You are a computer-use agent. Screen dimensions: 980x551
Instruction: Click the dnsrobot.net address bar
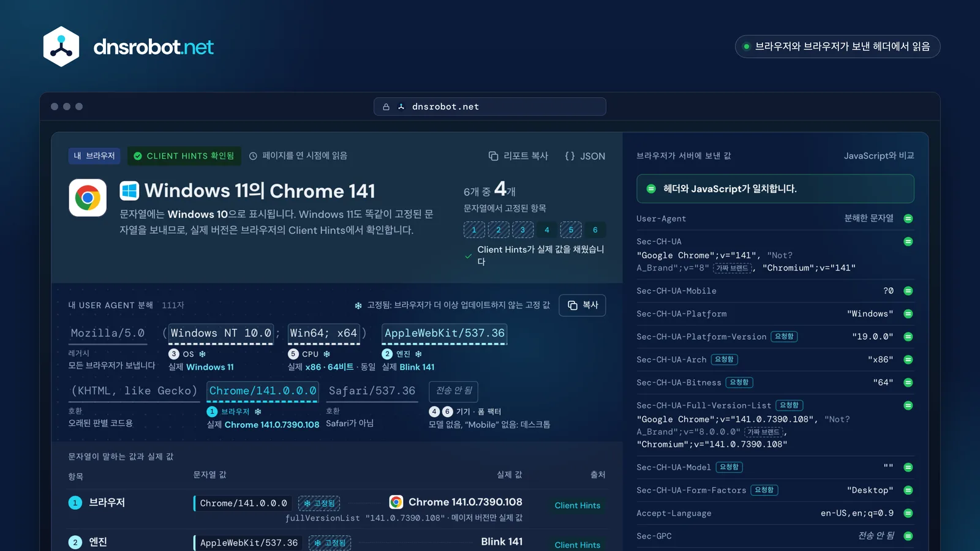pyautogui.click(x=490, y=107)
